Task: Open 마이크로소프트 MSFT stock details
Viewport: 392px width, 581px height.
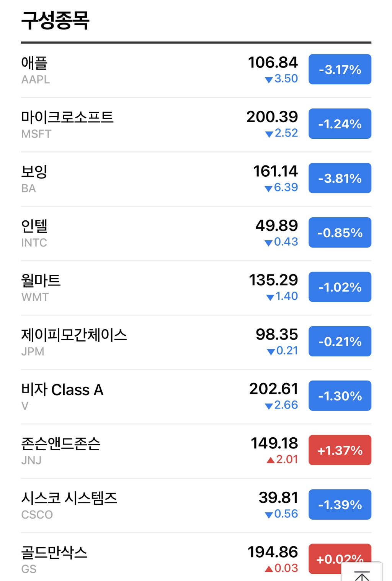Action: click(67, 118)
